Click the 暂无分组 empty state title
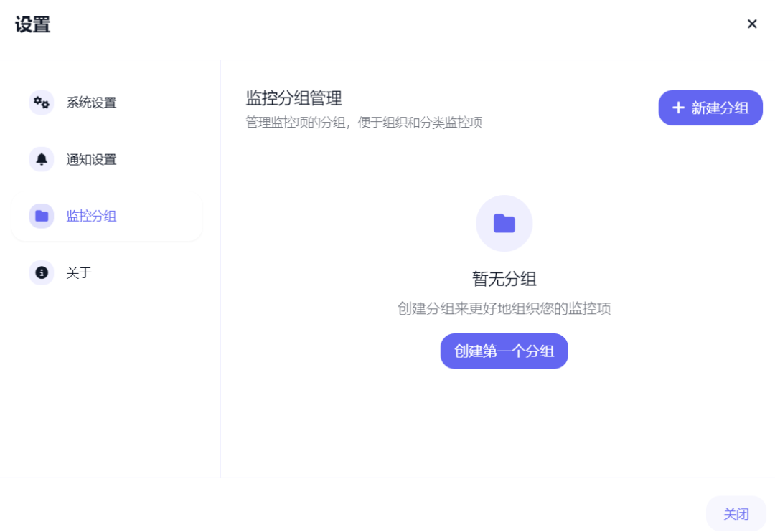Image resolution: width=775 pixels, height=532 pixels. (x=504, y=279)
